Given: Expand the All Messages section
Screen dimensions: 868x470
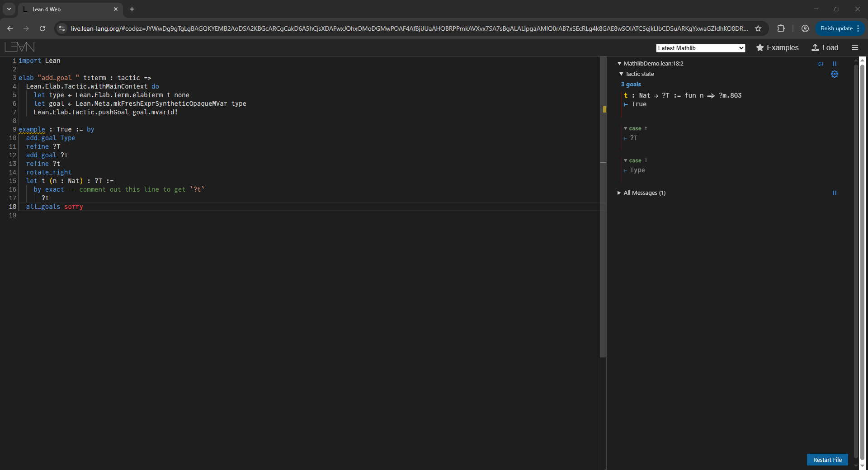Looking at the screenshot, I should click(619, 193).
